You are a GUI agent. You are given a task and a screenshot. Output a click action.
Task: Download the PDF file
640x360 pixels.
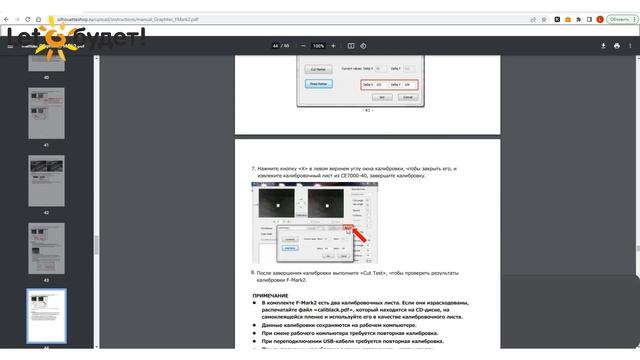coord(603,46)
